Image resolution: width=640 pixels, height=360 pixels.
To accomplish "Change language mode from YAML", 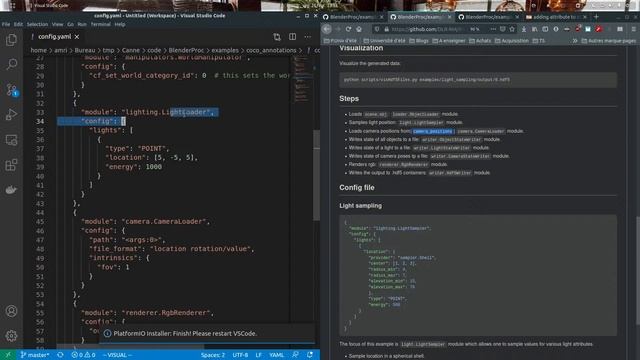I will click(276, 355).
